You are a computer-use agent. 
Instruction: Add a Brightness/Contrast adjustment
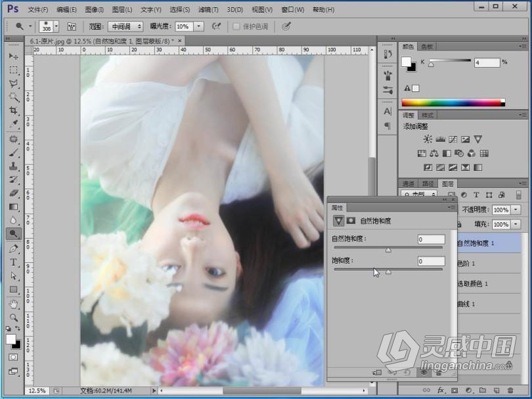coord(428,139)
